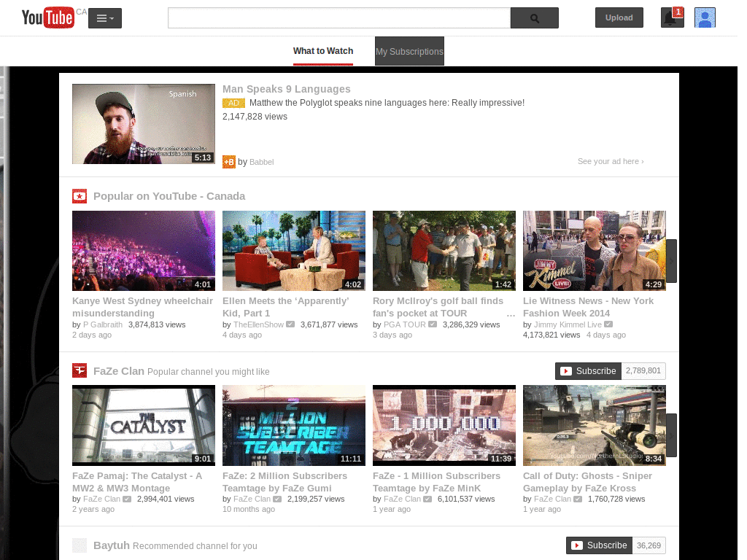Image resolution: width=747 pixels, height=560 pixels.
Task: Open the PGA TOUR channel link
Action: click(404, 324)
